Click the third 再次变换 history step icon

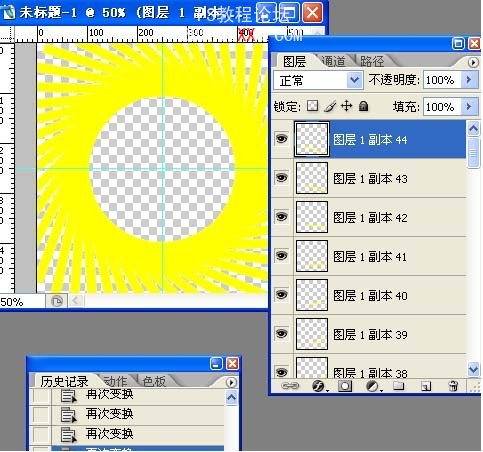click(69, 435)
